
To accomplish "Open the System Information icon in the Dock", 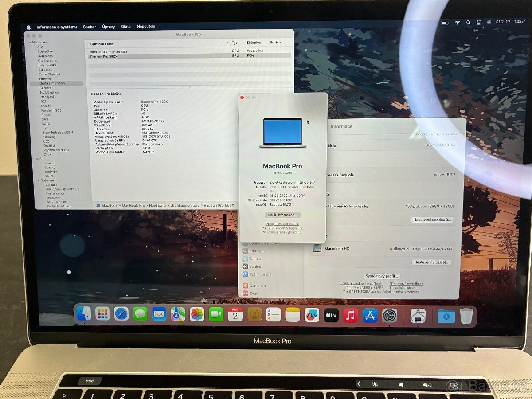I will click(x=418, y=316).
